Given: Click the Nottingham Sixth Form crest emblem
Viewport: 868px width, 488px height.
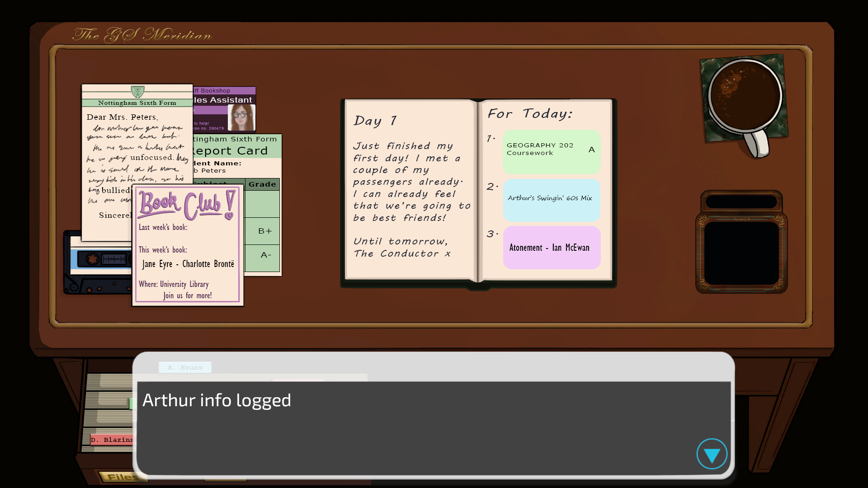Looking at the screenshot, I should click(137, 92).
